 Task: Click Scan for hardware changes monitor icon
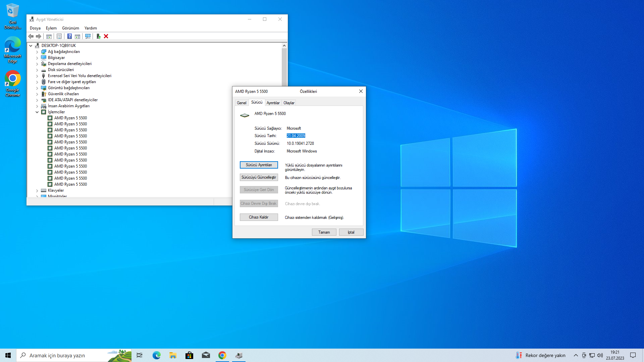[88, 36]
